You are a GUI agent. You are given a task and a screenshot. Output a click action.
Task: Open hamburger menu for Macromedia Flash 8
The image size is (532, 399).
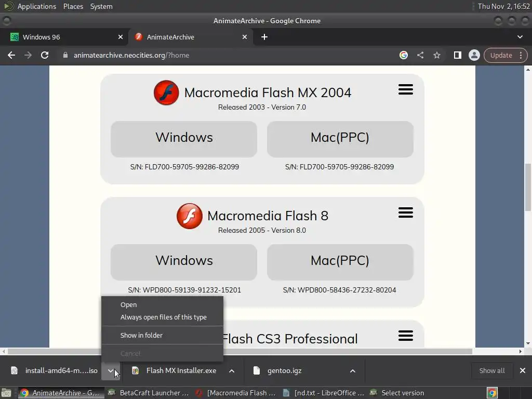pos(405,212)
